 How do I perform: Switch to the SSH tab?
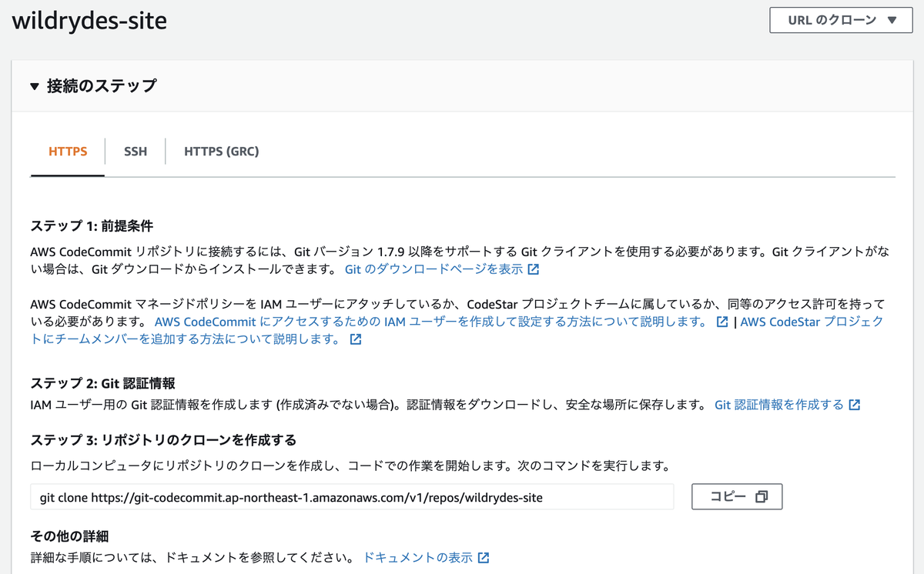(135, 151)
